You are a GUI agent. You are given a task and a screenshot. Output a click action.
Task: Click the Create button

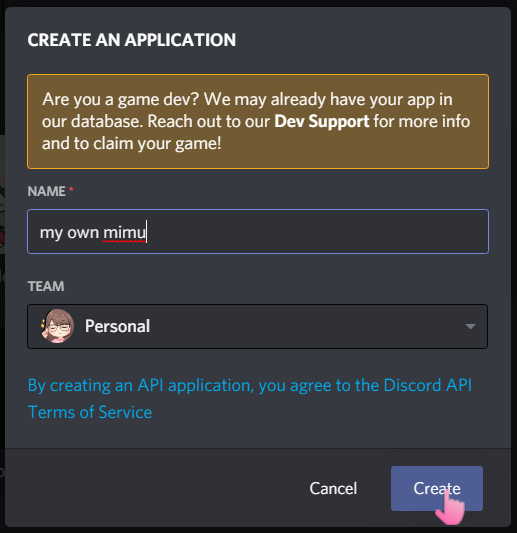point(436,488)
